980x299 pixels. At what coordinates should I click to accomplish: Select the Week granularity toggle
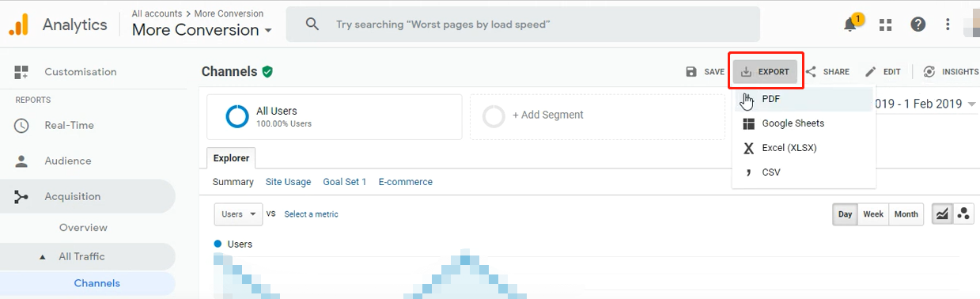[873, 214]
